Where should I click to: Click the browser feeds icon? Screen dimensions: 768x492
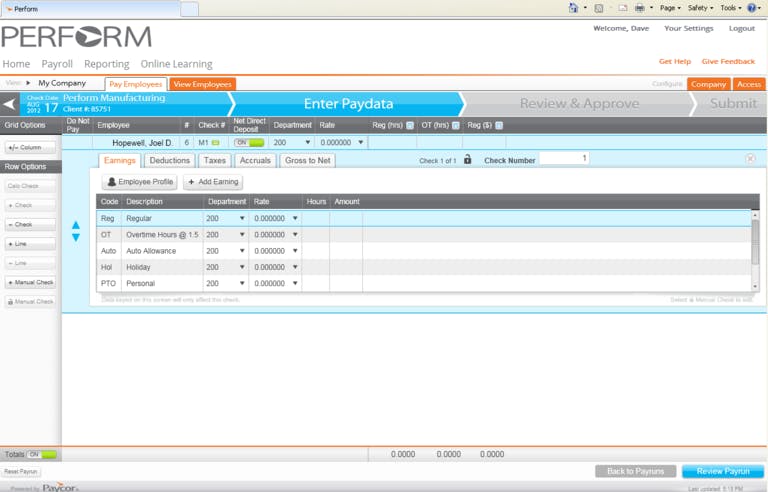click(x=599, y=8)
